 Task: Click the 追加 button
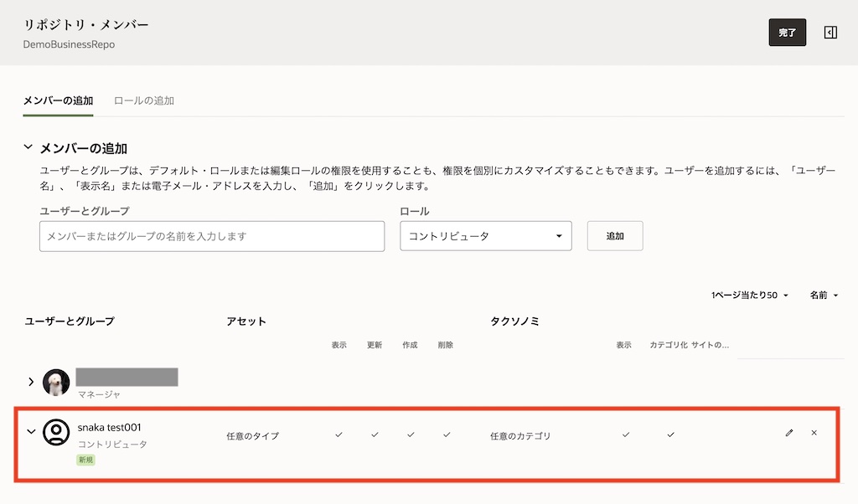pyautogui.click(x=615, y=235)
